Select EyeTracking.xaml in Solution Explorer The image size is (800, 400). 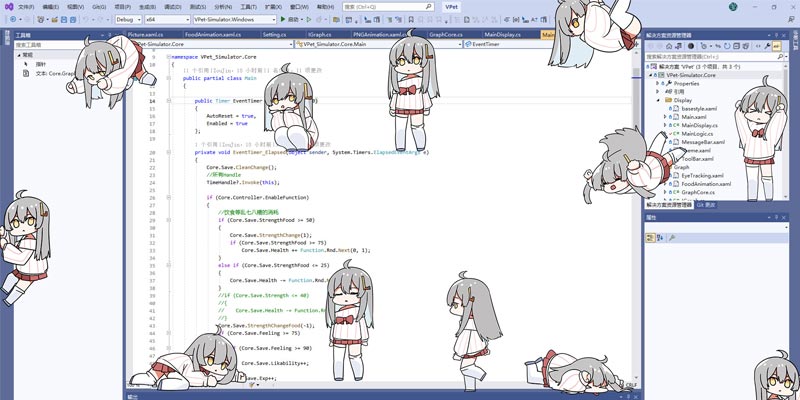702,176
